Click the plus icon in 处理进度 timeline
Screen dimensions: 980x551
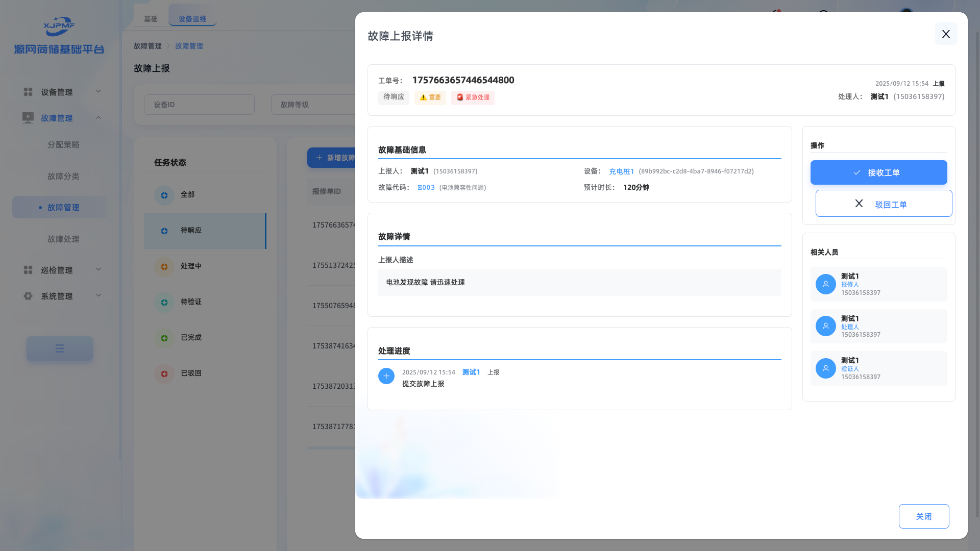tap(386, 376)
